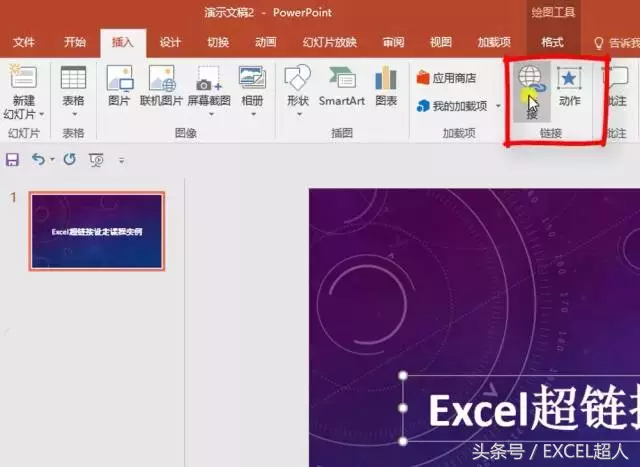Screen dimensions: 640x467
Task: Click the Save icon in quick access
Action: tap(12, 160)
